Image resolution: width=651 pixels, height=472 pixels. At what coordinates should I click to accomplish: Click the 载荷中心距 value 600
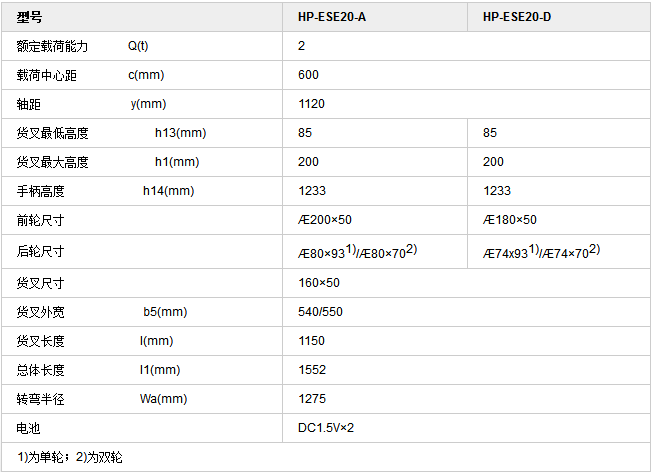(x=308, y=75)
